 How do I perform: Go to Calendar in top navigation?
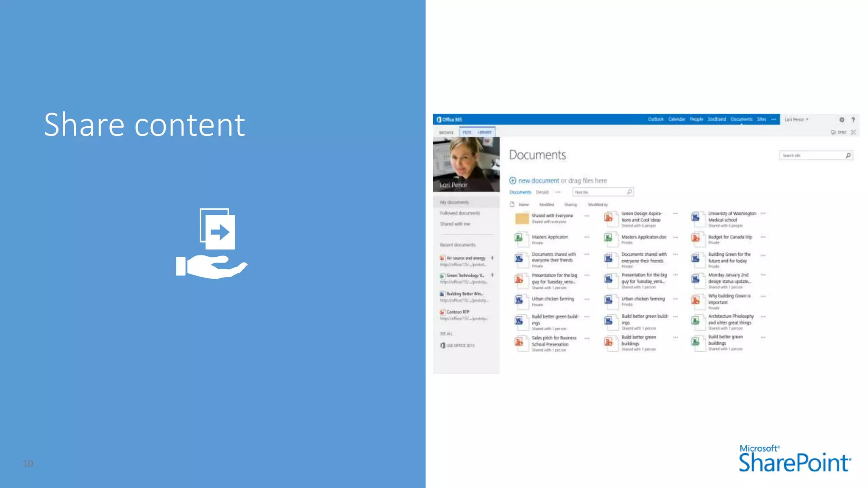pos(676,119)
